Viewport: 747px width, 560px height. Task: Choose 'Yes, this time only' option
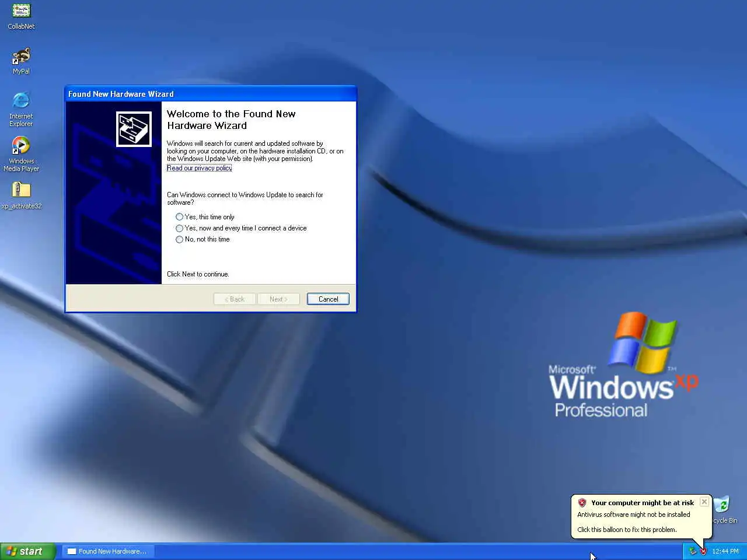click(x=205, y=216)
